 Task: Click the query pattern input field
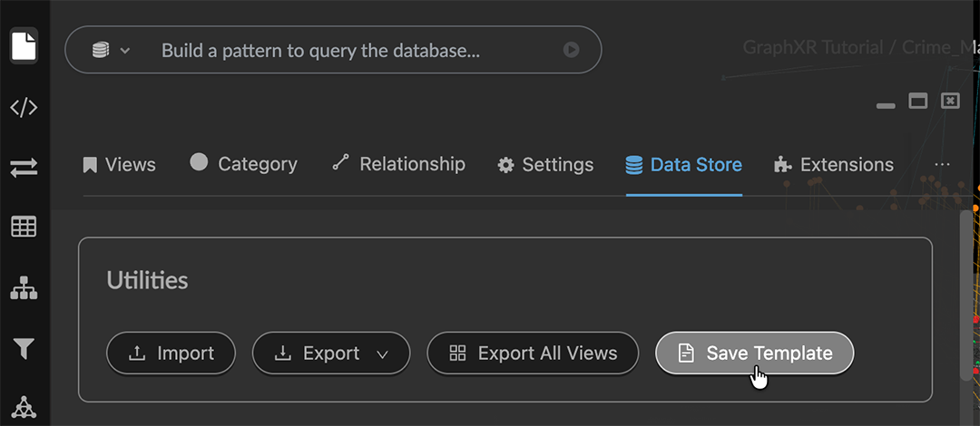(354, 50)
